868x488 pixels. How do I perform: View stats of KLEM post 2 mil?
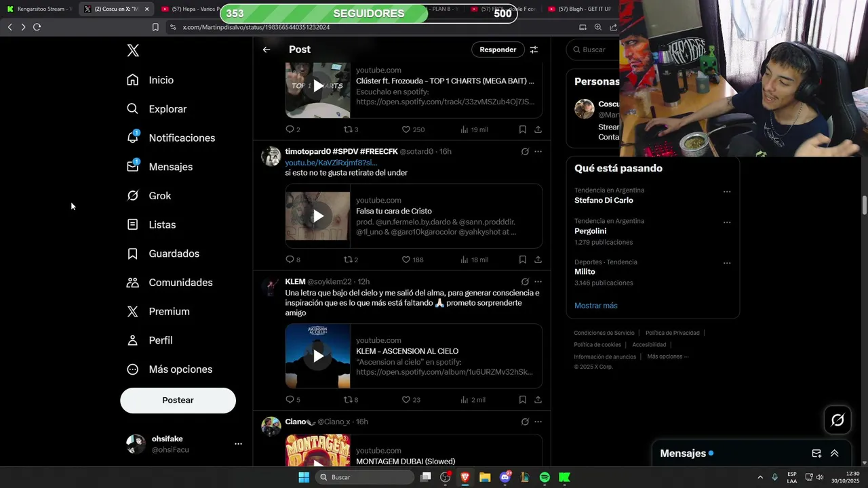pyautogui.click(x=473, y=400)
